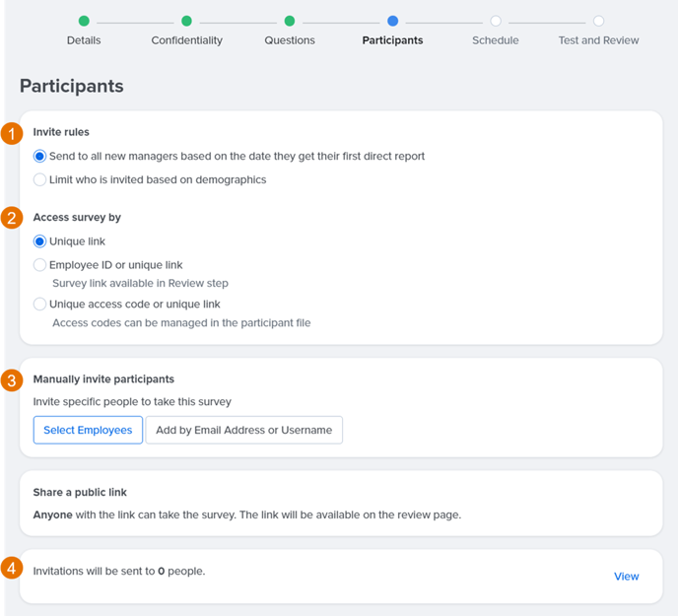Click the green Questions step circle

click(x=290, y=21)
